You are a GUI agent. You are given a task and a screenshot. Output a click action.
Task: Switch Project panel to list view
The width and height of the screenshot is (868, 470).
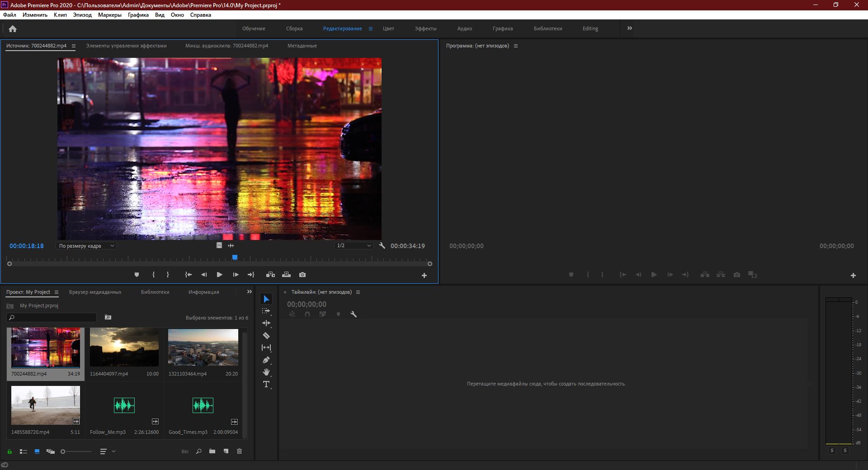pos(24,451)
